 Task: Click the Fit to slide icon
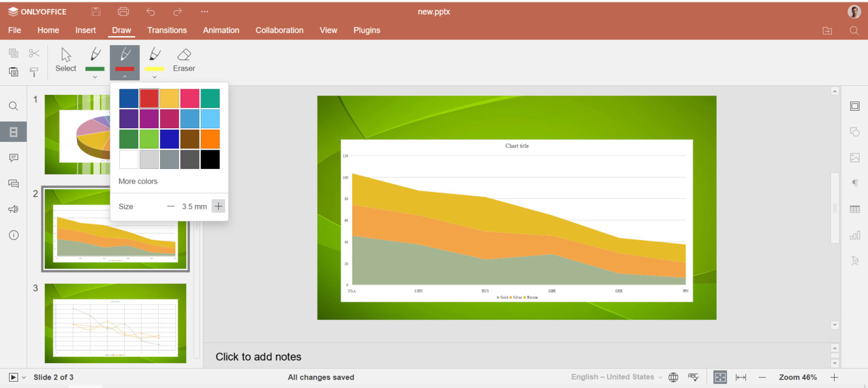click(x=720, y=377)
